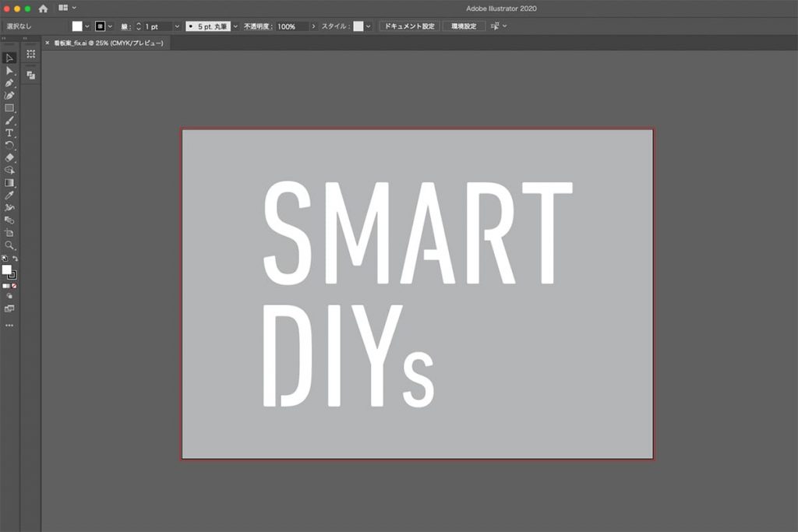
Task: Click the ドキュメント設定 button
Action: [409, 26]
